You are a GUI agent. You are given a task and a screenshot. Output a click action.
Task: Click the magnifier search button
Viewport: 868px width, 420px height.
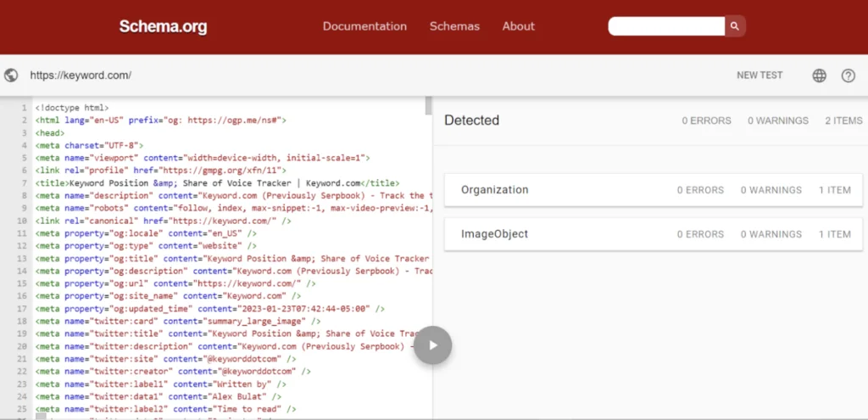coord(735,26)
